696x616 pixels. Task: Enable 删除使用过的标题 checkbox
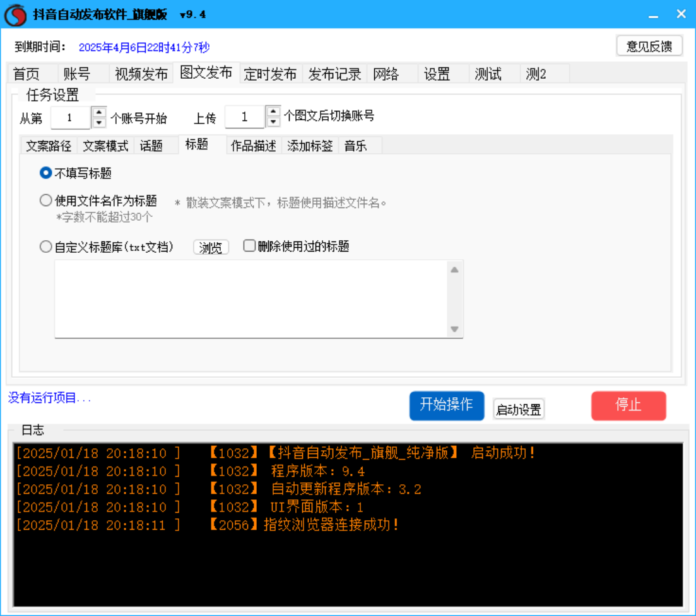point(296,246)
